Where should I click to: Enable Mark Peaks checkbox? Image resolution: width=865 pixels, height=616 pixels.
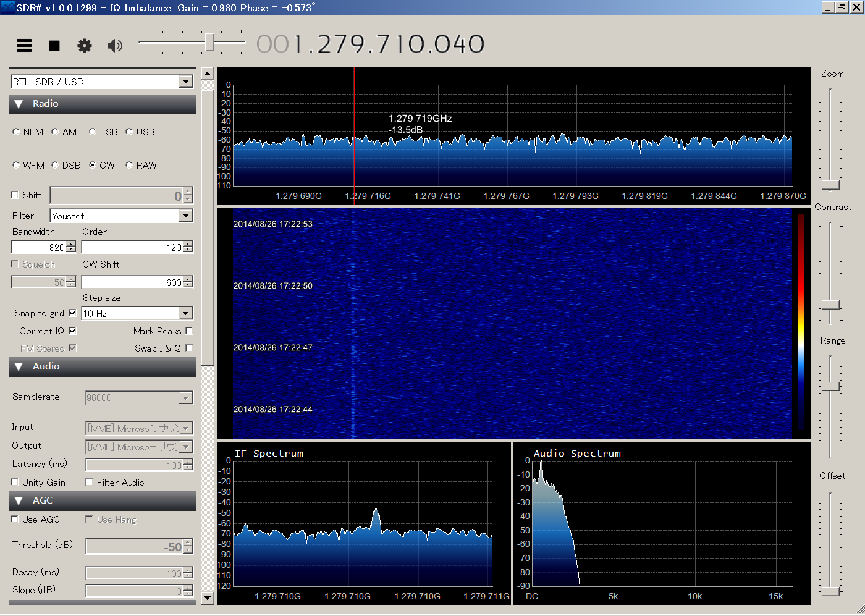pyautogui.click(x=189, y=331)
